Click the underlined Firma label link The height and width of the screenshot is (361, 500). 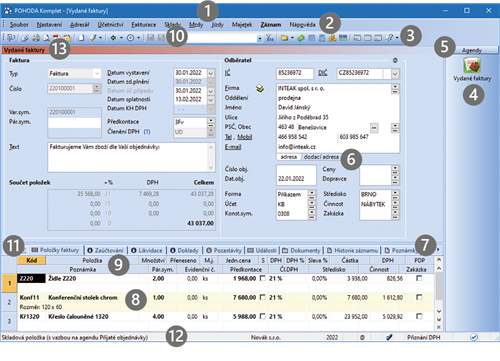point(232,88)
